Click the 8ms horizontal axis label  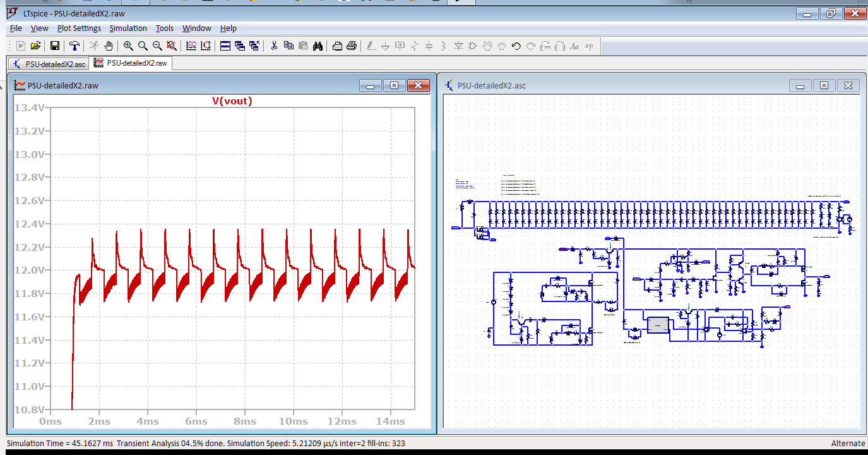click(x=244, y=421)
